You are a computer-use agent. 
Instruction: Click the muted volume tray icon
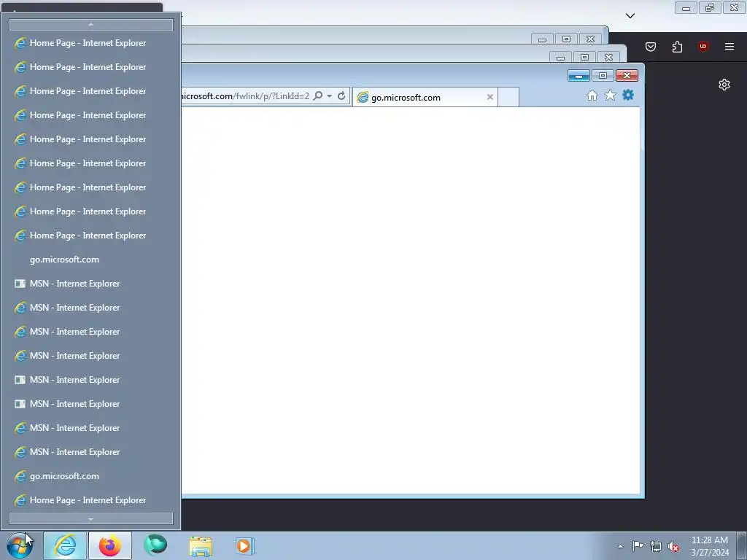click(x=673, y=546)
